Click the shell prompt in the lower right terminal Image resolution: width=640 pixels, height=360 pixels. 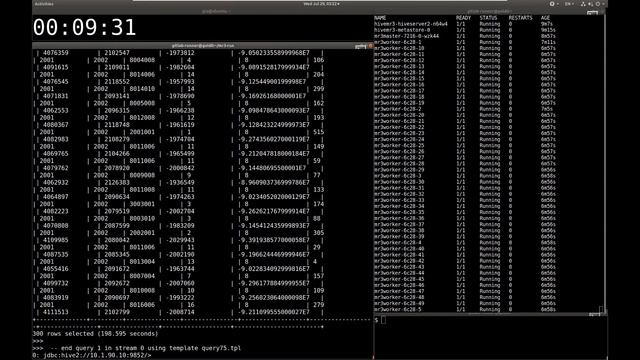tap(380, 320)
